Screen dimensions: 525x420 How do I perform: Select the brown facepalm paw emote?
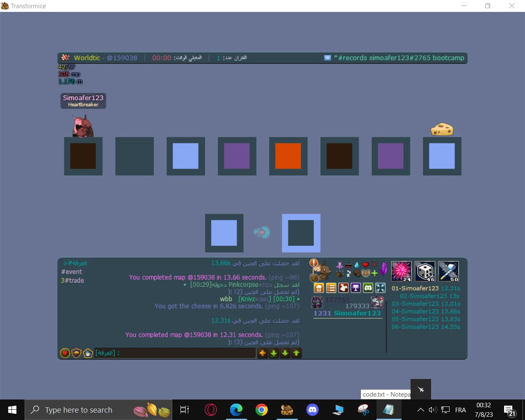357,273
